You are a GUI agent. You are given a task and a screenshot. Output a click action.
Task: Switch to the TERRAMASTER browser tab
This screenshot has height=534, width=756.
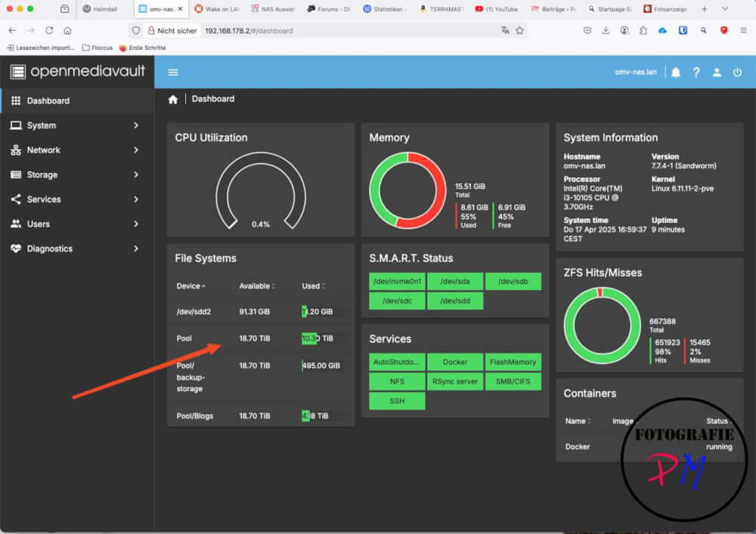tap(442, 8)
